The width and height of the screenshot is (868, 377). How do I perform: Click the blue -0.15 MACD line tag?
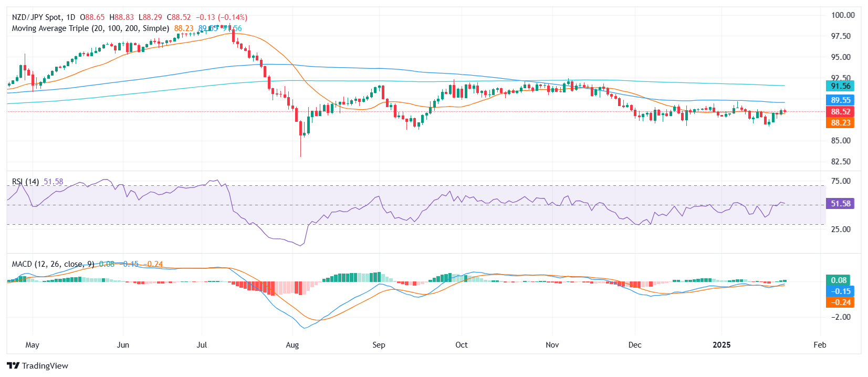pos(840,291)
